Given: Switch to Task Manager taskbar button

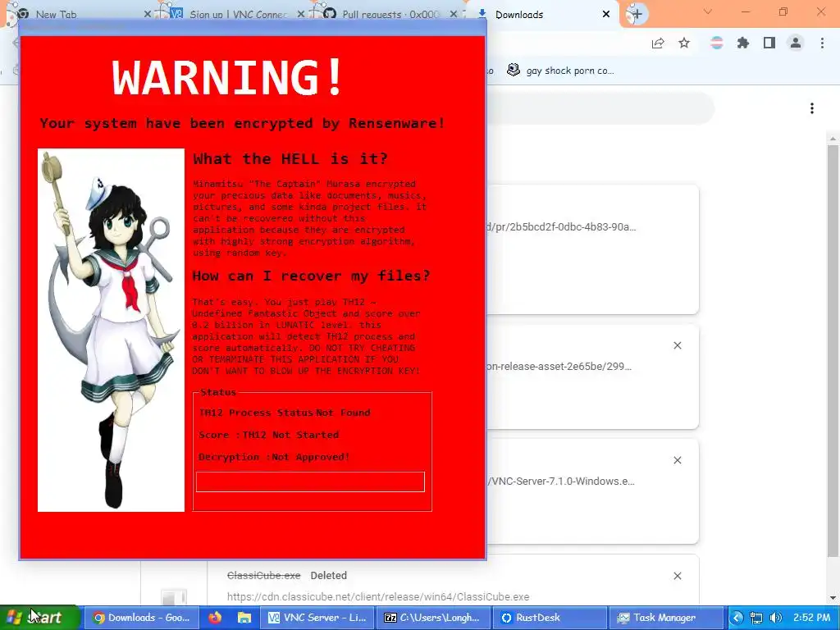Looking at the screenshot, I should point(666,618).
